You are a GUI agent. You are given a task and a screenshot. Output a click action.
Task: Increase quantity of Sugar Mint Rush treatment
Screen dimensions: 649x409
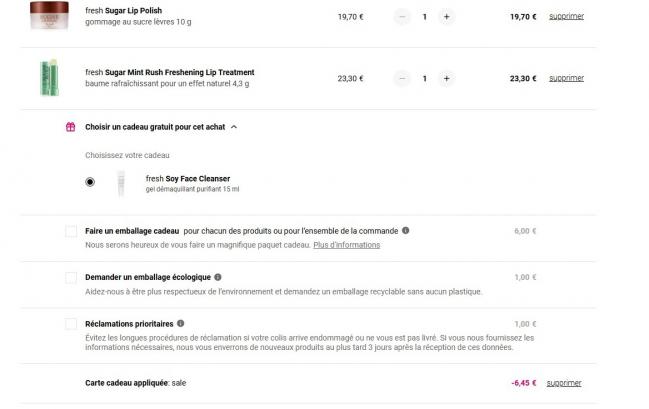pos(446,78)
